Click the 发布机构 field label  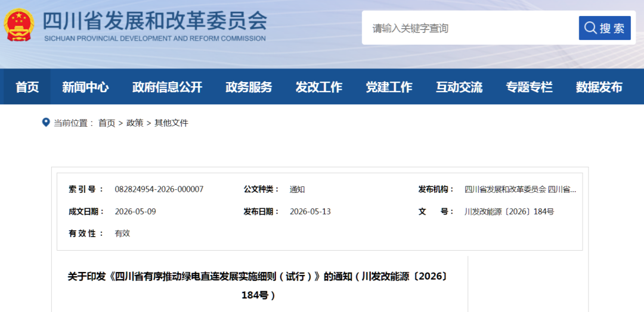(x=436, y=189)
